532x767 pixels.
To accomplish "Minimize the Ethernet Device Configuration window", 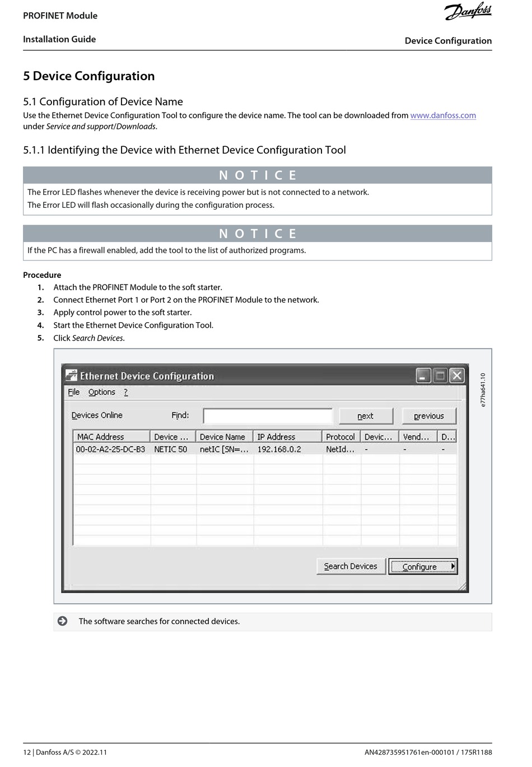I will tap(423, 375).
